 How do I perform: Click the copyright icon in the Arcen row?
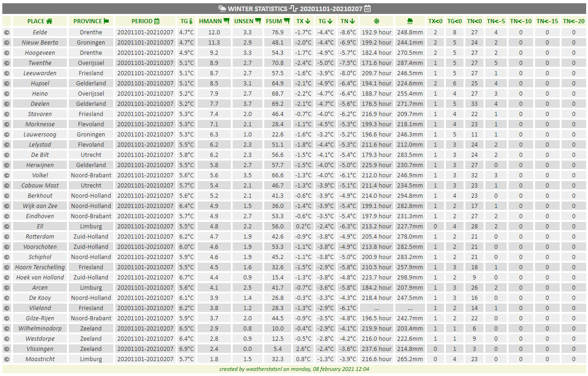point(7,288)
